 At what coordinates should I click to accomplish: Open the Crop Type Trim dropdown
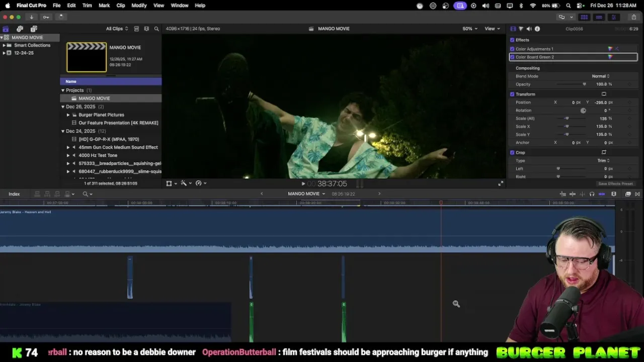[x=603, y=160]
